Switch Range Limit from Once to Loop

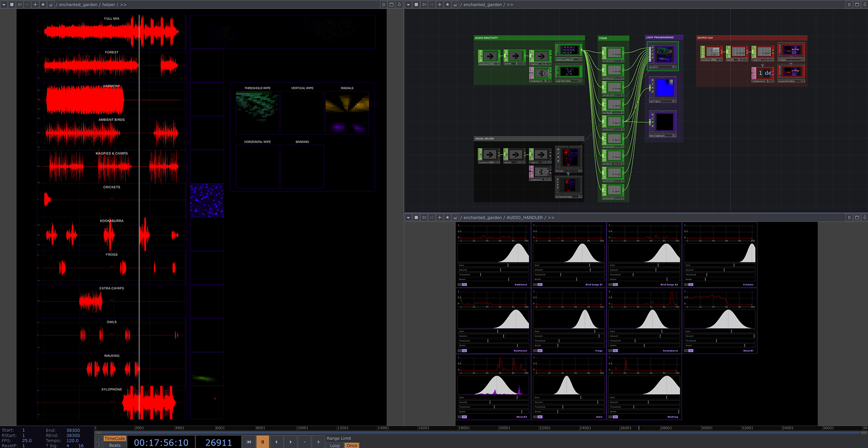(x=335, y=446)
